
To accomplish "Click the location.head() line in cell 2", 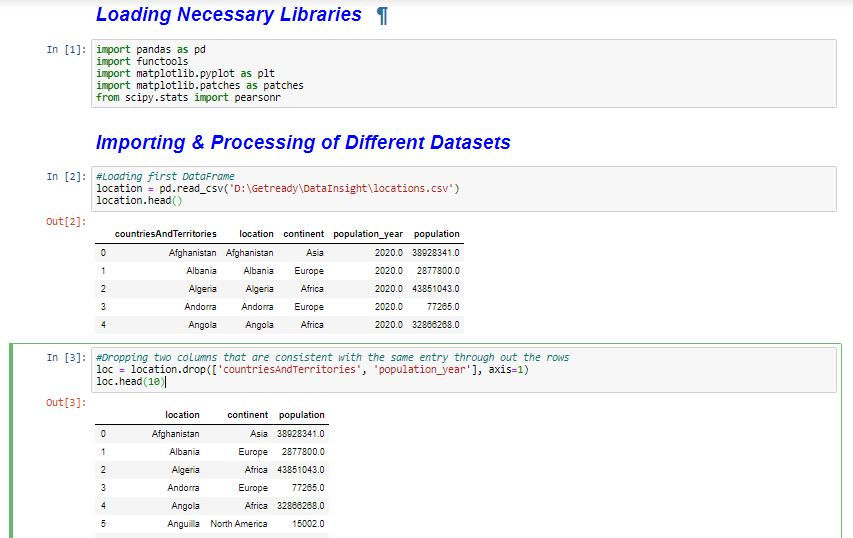I will point(139,200).
